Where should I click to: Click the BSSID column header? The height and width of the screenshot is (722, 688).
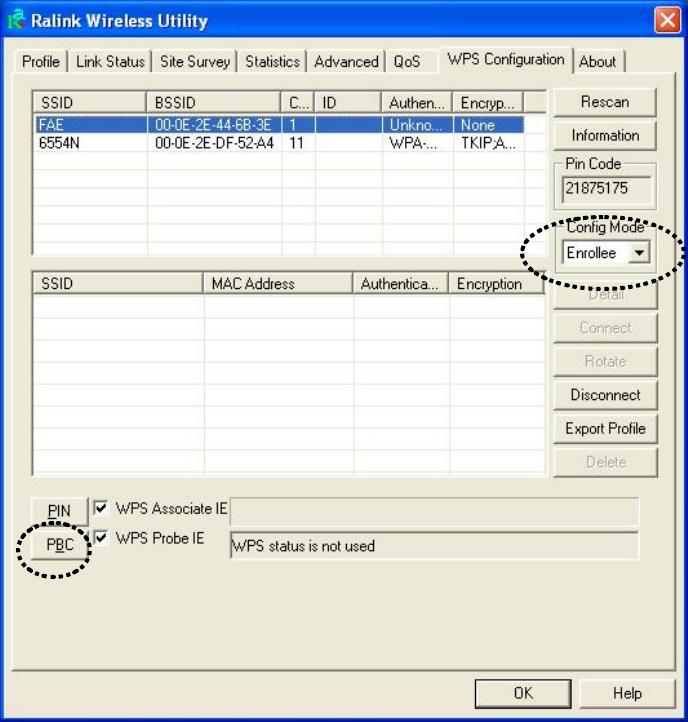pyautogui.click(x=214, y=103)
